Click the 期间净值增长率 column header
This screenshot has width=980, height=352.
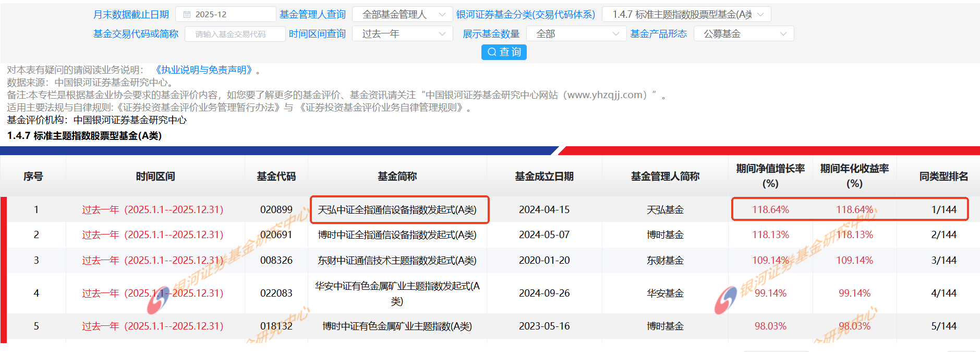coord(770,176)
